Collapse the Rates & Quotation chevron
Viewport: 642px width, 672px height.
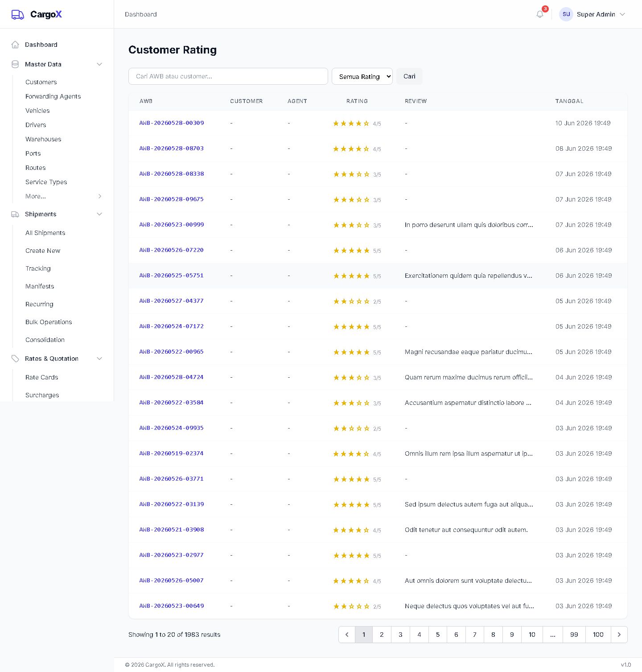point(99,359)
